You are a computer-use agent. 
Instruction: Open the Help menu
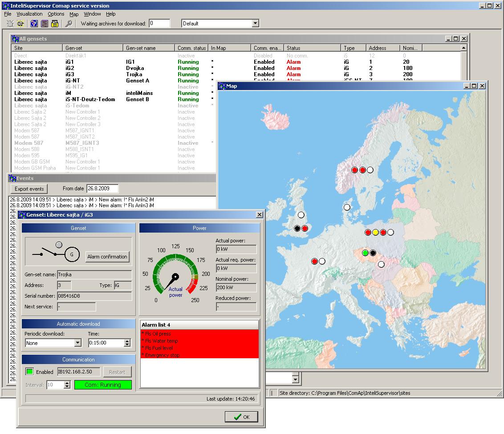pyautogui.click(x=110, y=14)
